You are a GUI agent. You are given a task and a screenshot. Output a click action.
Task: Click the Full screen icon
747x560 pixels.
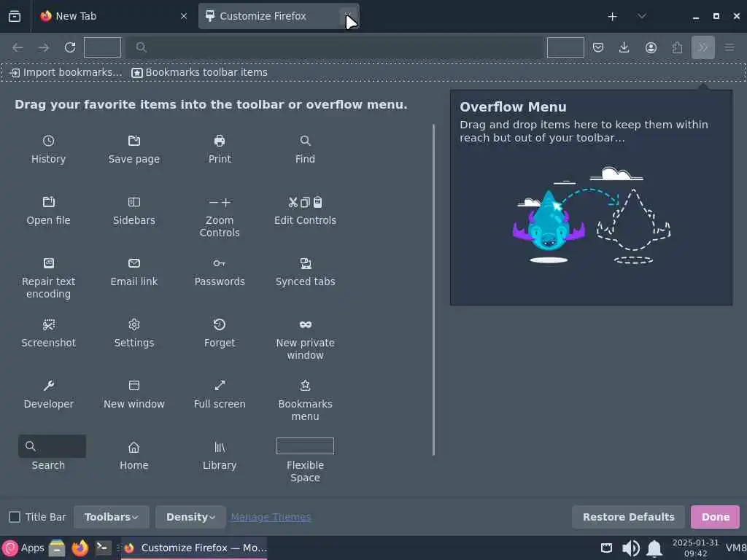pyautogui.click(x=220, y=386)
